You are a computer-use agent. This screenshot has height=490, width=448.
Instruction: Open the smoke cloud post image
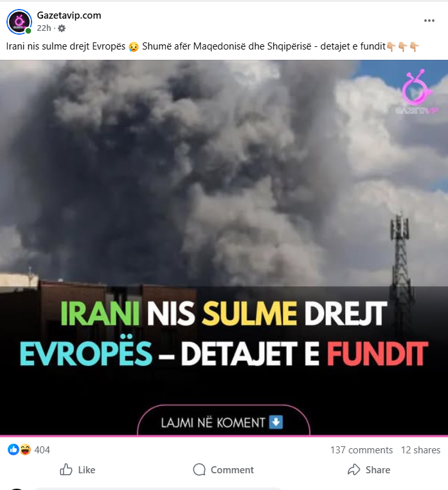point(224,248)
